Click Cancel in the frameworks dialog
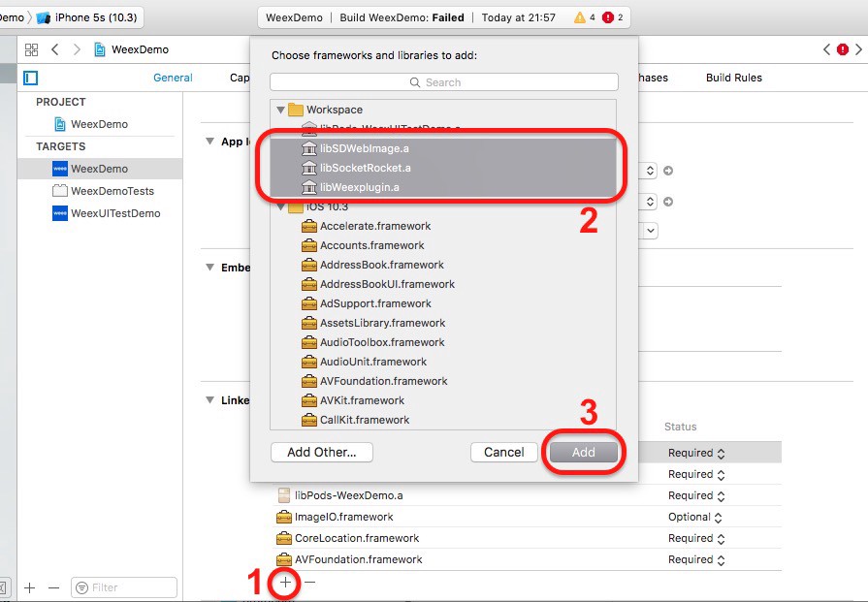The height and width of the screenshot is (602, 868). pos(503,452)
